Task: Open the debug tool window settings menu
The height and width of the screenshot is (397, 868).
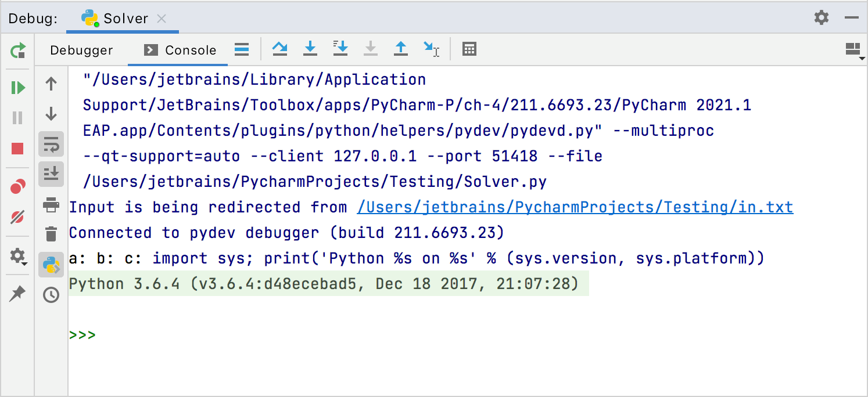Action: tap(822, 17)
